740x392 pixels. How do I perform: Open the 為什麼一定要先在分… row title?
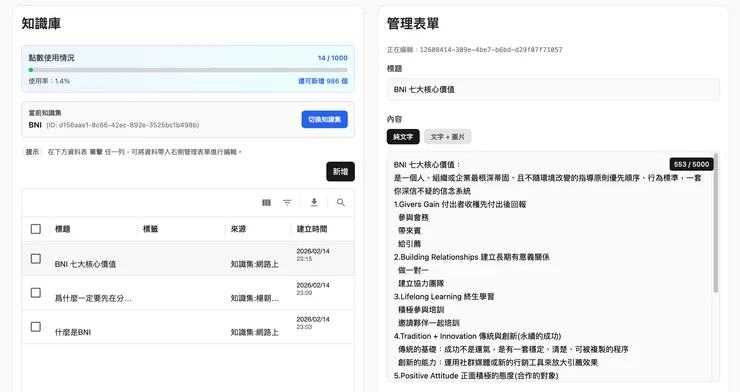click(93, 298)
